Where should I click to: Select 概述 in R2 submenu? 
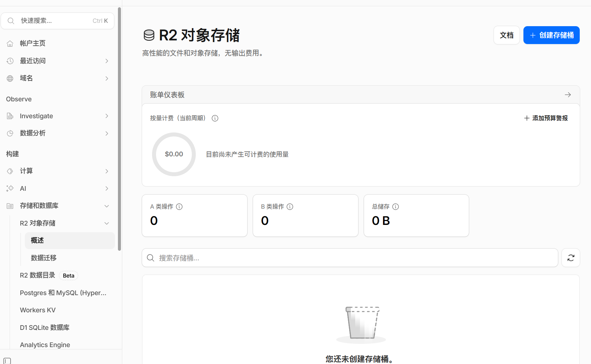(x=70, y=240)
